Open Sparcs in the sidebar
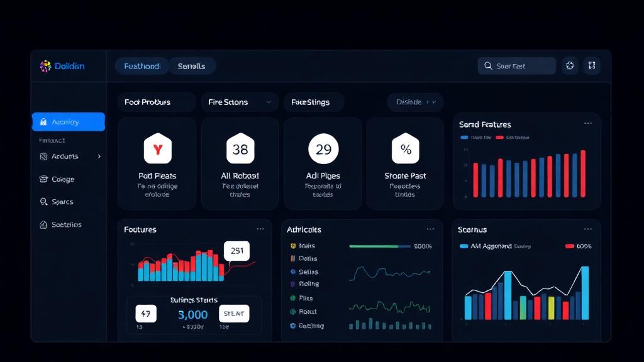The image size is (644, 362). (62, 202)
